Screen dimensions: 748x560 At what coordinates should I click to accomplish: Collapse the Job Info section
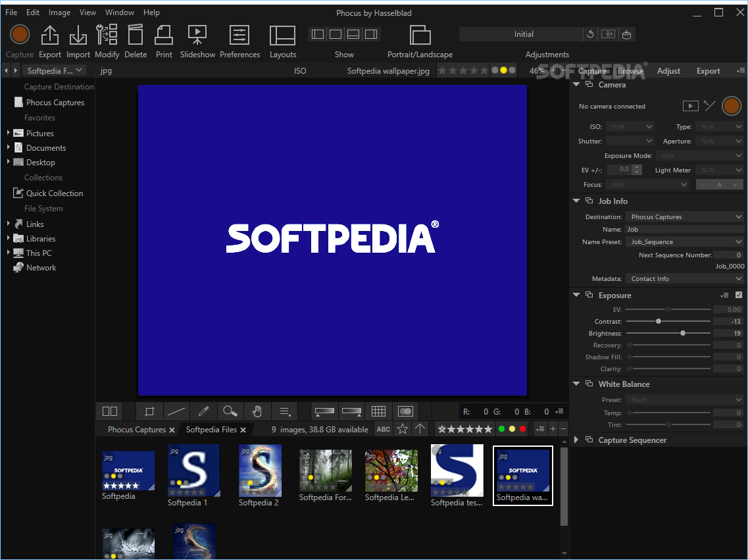click(x=576, y=201)
